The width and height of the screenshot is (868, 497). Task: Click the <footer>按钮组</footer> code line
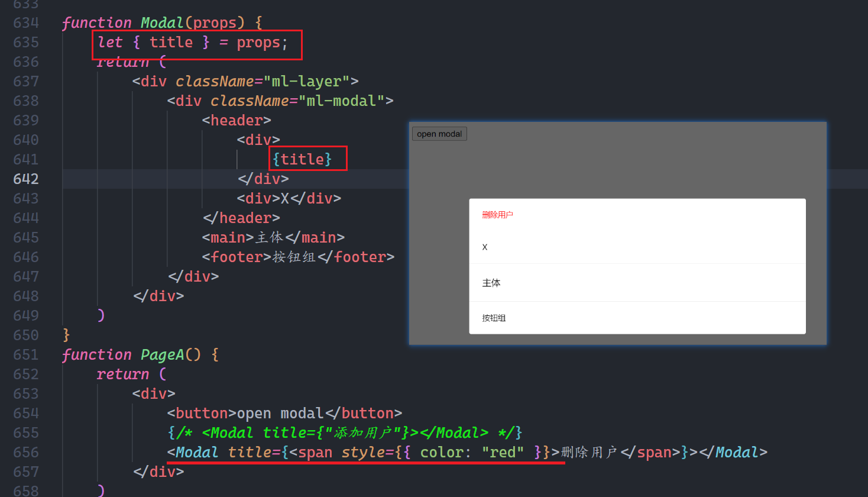coord(298,257)
